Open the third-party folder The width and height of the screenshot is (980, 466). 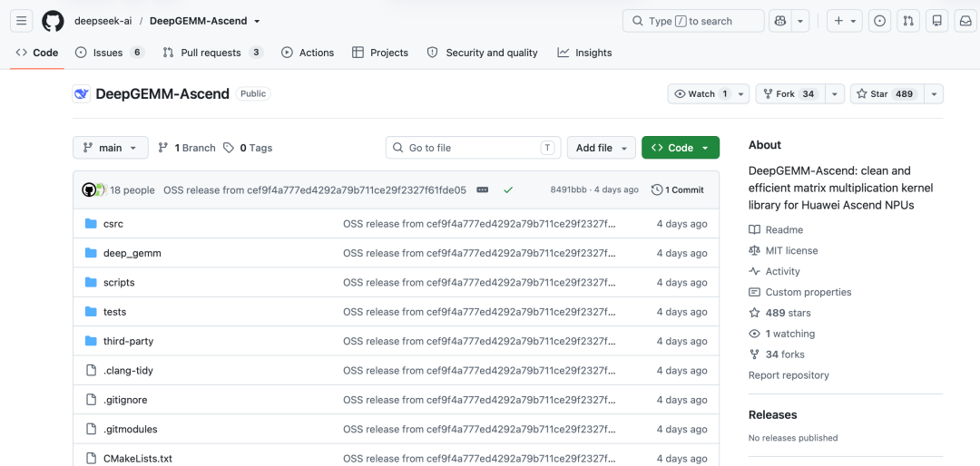128,341
